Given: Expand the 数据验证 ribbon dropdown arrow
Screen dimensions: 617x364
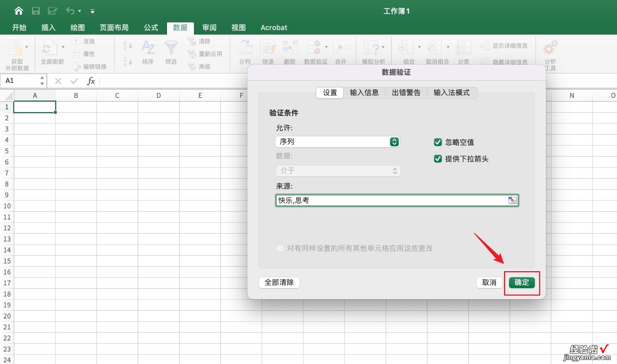Looking at the screenshot, I should tap(326, 47).
